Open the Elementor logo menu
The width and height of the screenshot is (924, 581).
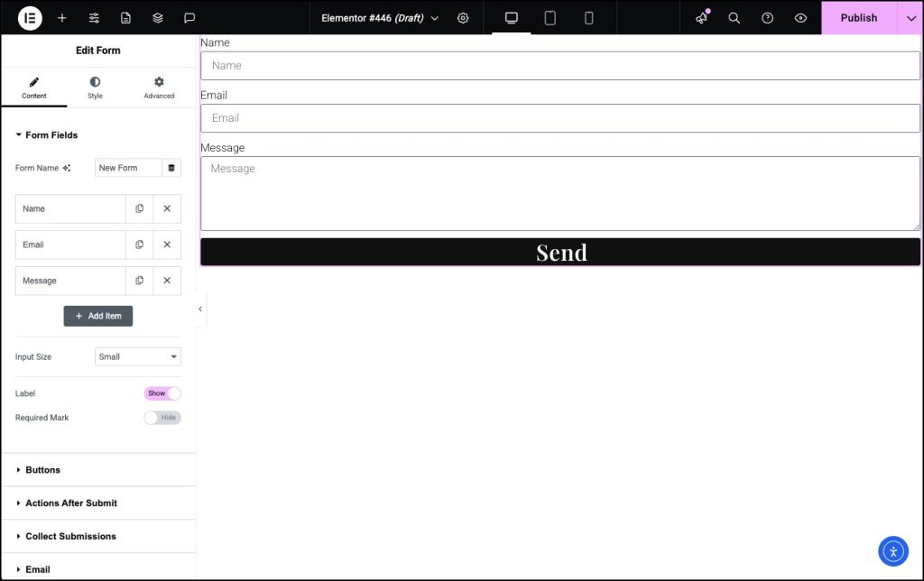[x=28, y=18]
